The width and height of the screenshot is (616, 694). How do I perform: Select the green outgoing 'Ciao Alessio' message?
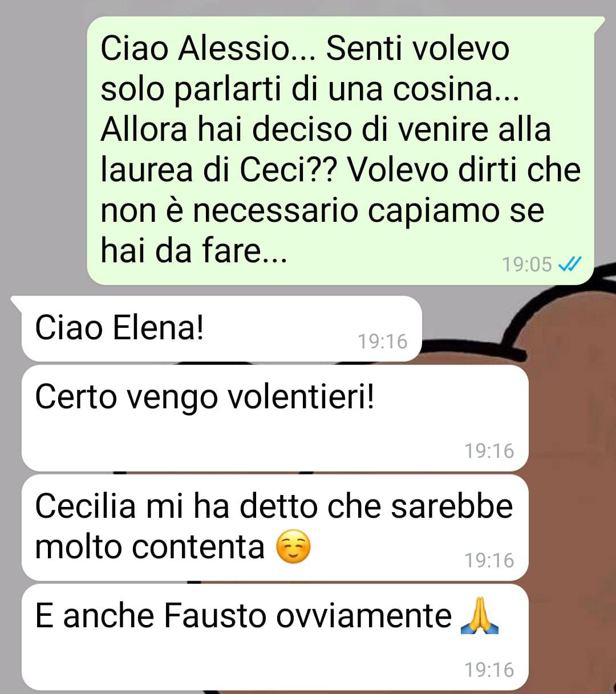pos(341,151)
